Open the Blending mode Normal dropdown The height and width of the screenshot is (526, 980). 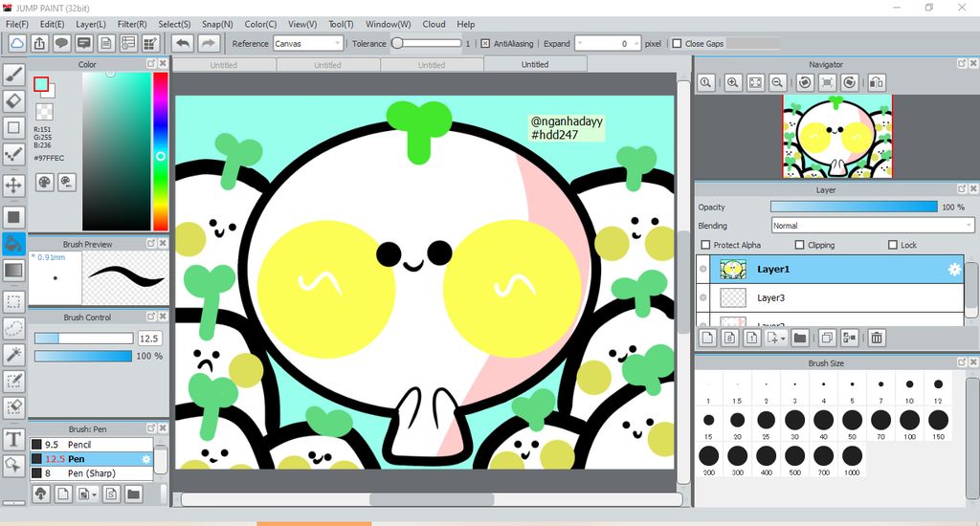click(x=873, y=226)
